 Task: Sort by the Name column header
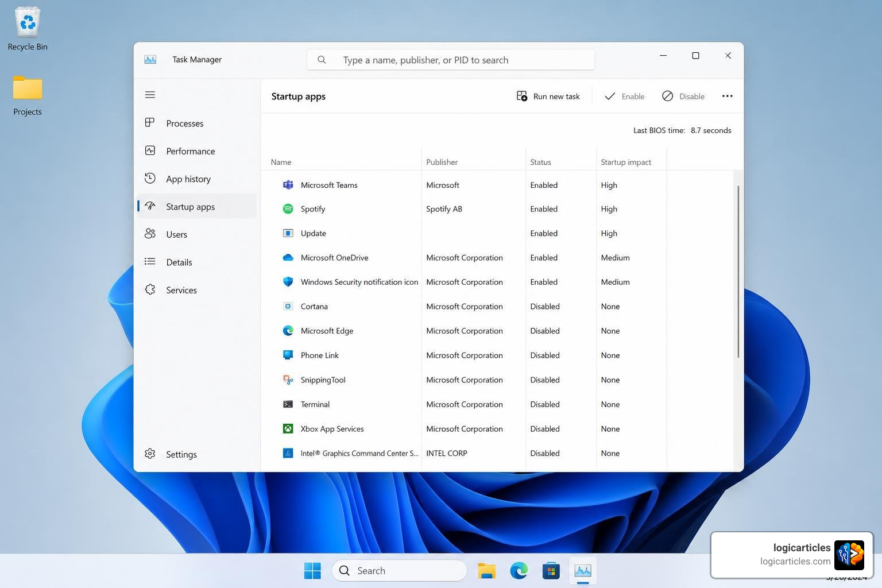coord(281,162)
